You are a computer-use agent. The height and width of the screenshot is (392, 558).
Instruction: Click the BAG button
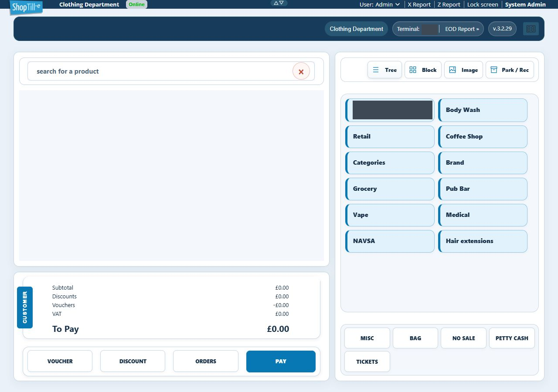415,338
